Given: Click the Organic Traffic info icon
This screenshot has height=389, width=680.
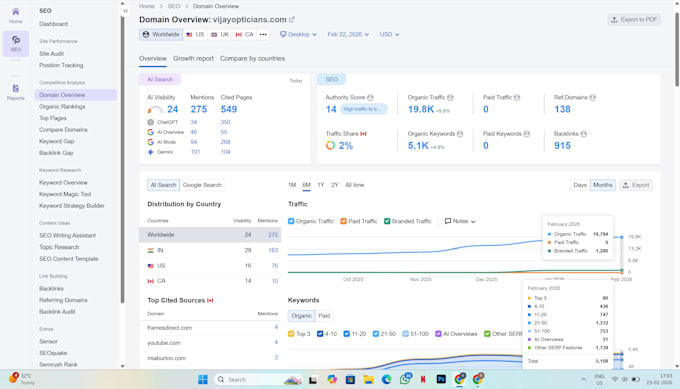Looking at the screenshot, I should [x=450, y=98].
